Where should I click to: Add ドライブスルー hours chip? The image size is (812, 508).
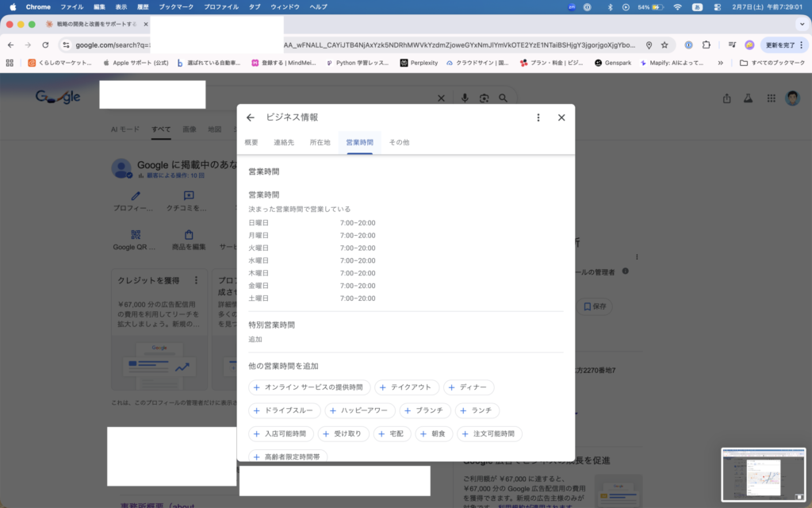tap(283, 411)
